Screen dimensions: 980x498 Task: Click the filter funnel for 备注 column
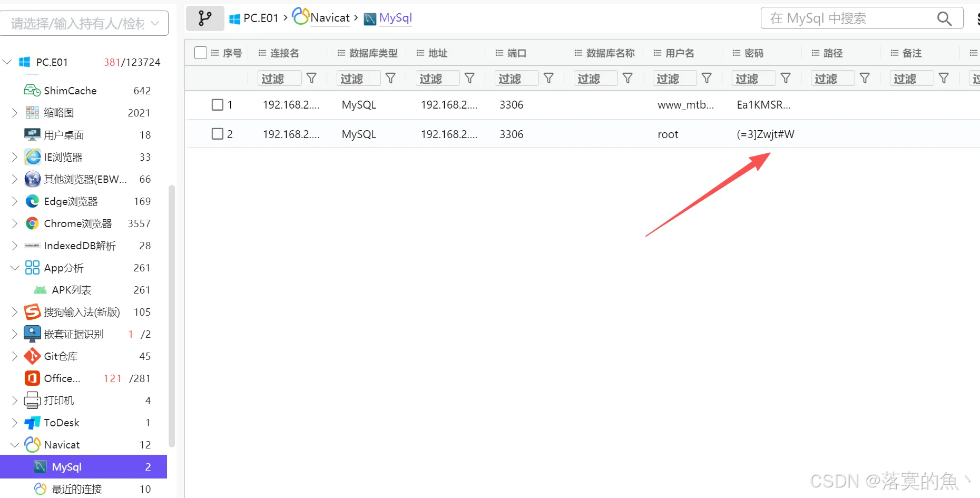944,79
